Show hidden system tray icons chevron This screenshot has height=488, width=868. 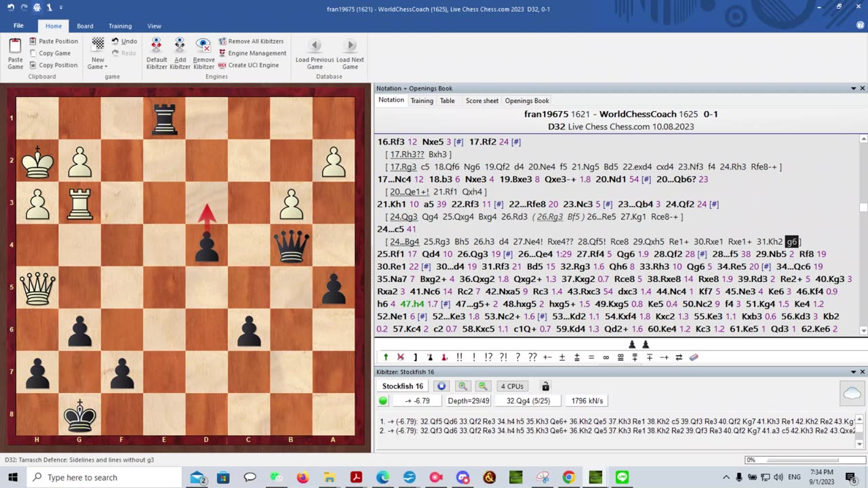[726, 477]
